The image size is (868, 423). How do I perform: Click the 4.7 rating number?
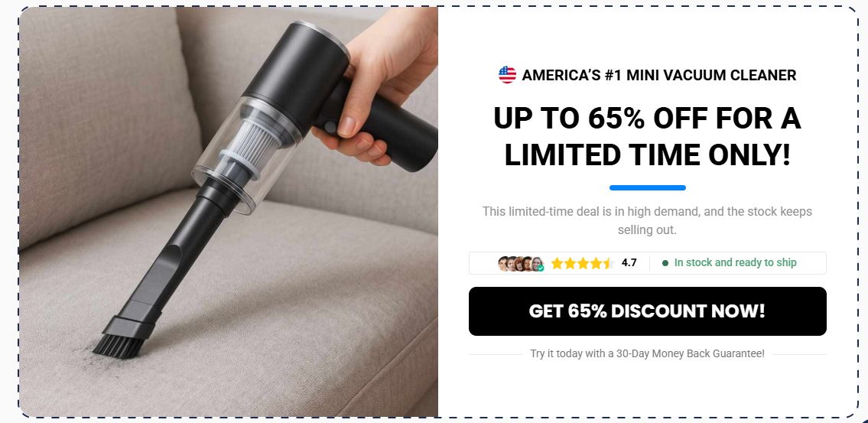click(629, 263)
